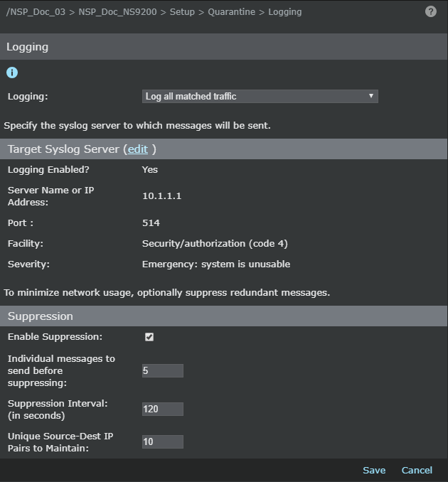Click the Logging Enabled value Yes
Screen dimensions: 448x482
[x=150, y=170]
